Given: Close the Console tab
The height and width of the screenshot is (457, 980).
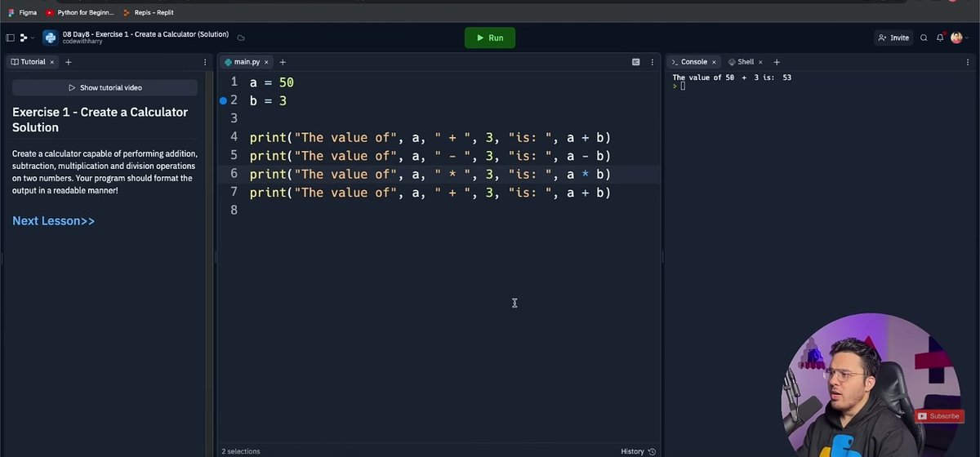Looking at the screenshot, I should [x=714, y=62].
